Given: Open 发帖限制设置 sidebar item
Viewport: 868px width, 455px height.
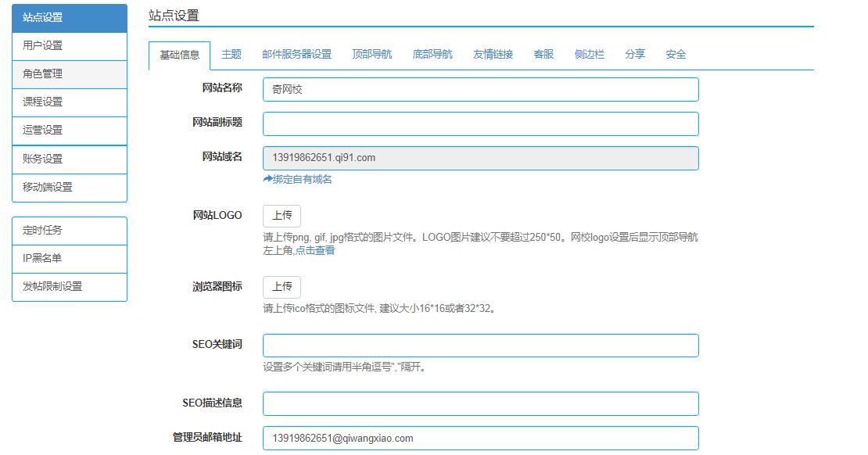Looking at the screenshot, I should (x=69, y=287).
